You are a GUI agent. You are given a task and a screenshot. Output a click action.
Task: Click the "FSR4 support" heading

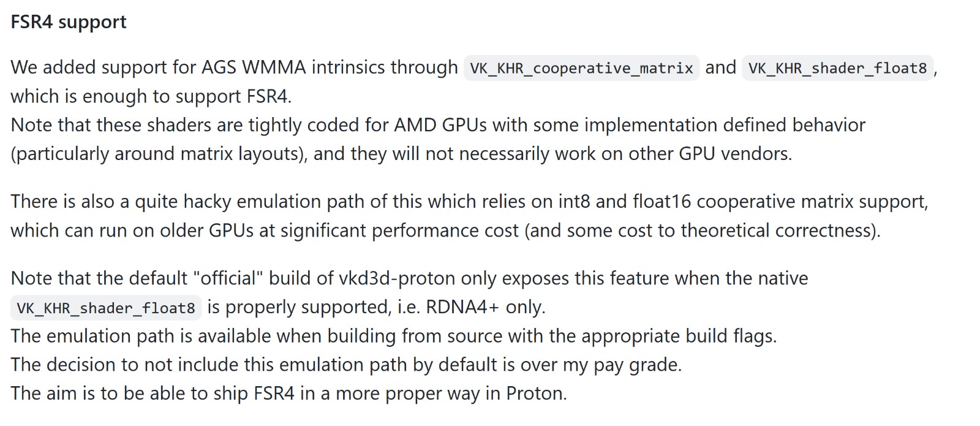(x=69, y=22)
